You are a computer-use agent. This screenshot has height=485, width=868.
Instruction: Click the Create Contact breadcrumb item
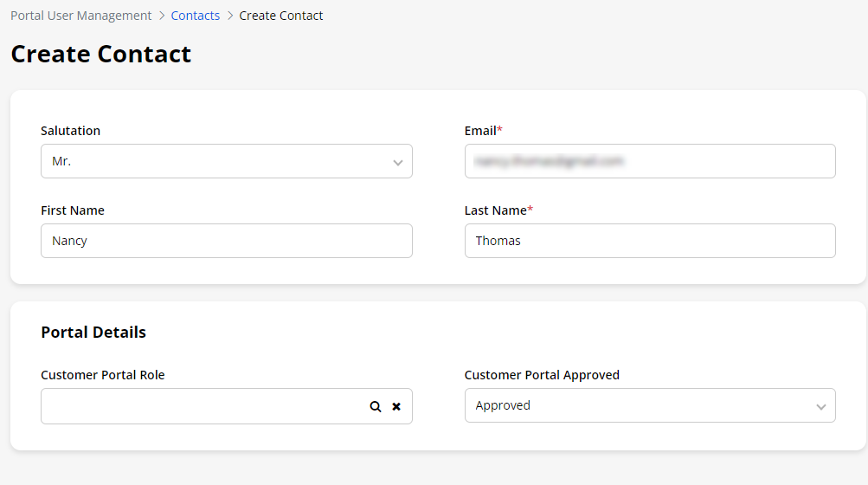pyautogui.click(x=281, y=16)
